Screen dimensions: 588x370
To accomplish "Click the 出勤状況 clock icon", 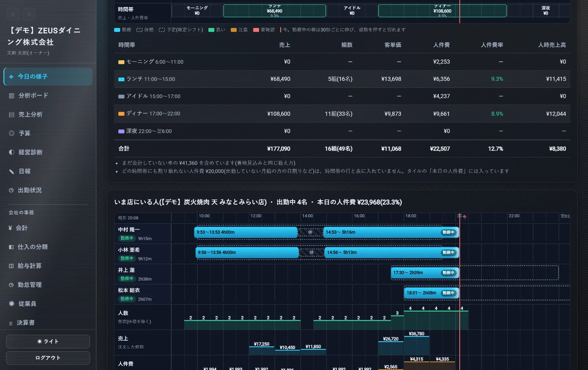I will point(11,190).
